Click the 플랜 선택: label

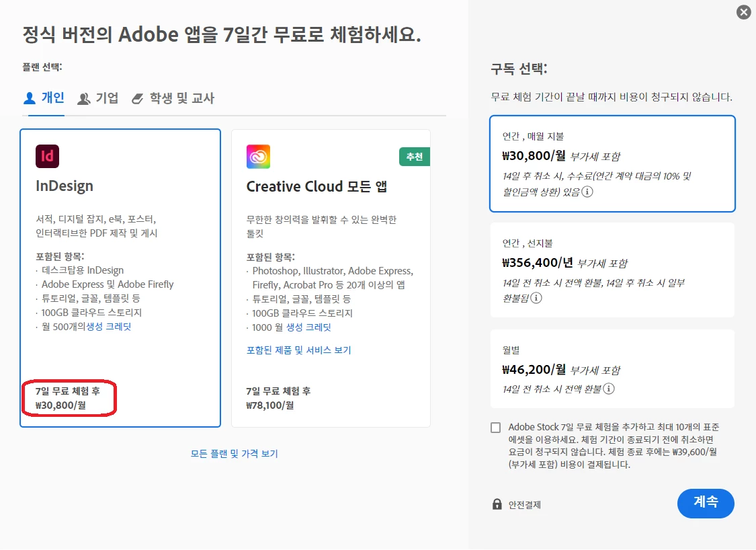[42, 67]
